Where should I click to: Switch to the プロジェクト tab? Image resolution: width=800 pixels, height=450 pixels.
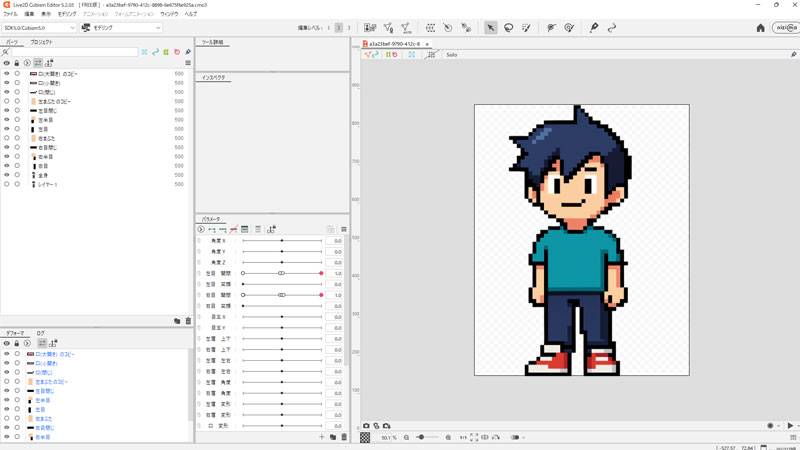[x=41, y=42]
